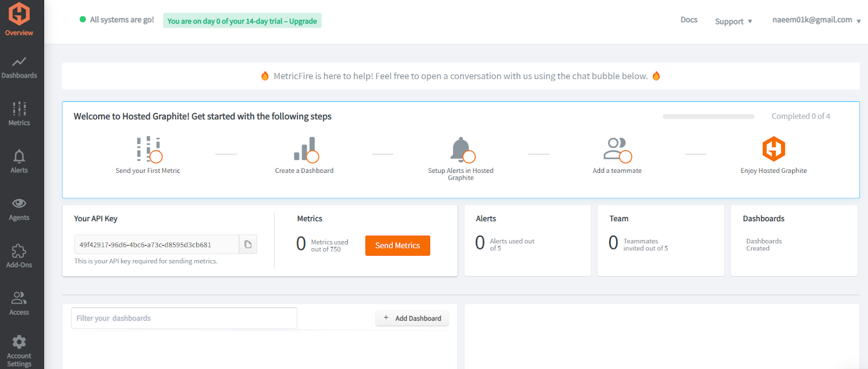868x369 pixels.
Task: Open the naeem01k@gmail.com account dropdown
Action: pos(816,20)
